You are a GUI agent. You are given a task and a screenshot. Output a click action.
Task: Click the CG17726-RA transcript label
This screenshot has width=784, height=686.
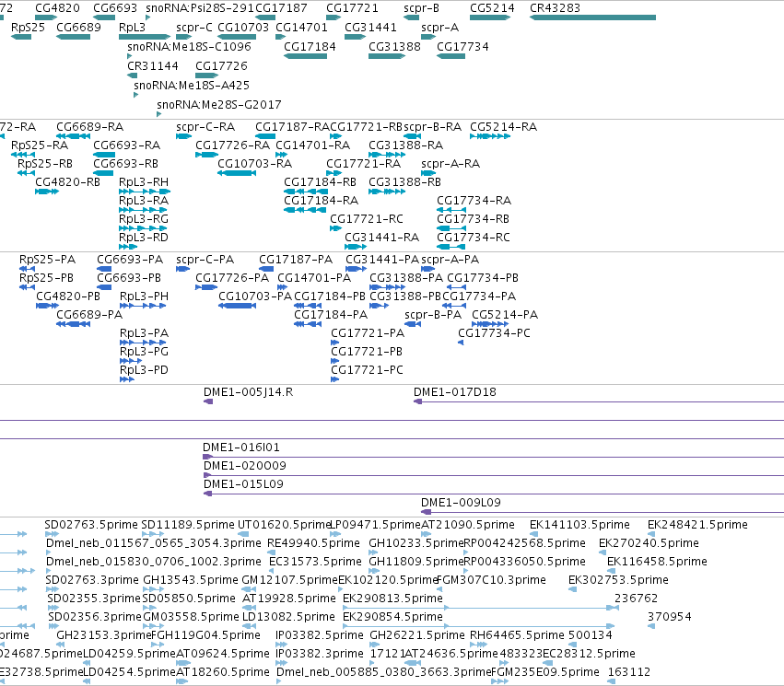coord(232,145)
